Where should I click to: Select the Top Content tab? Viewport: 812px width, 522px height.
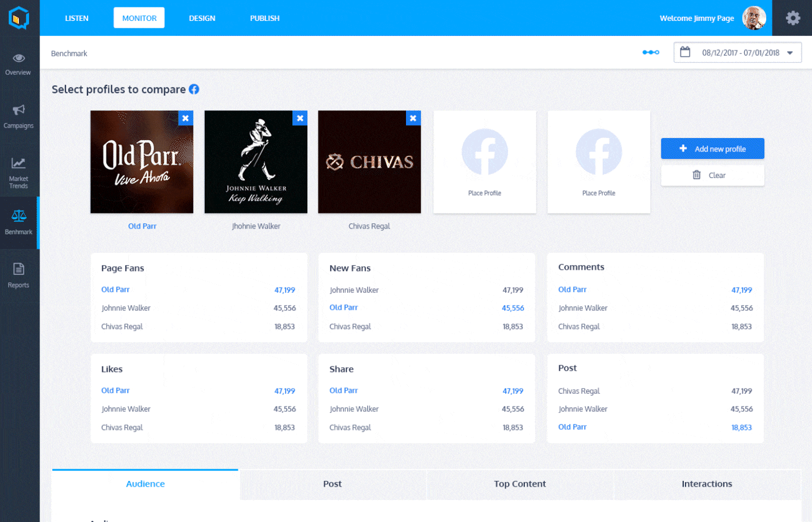point(520,484)
